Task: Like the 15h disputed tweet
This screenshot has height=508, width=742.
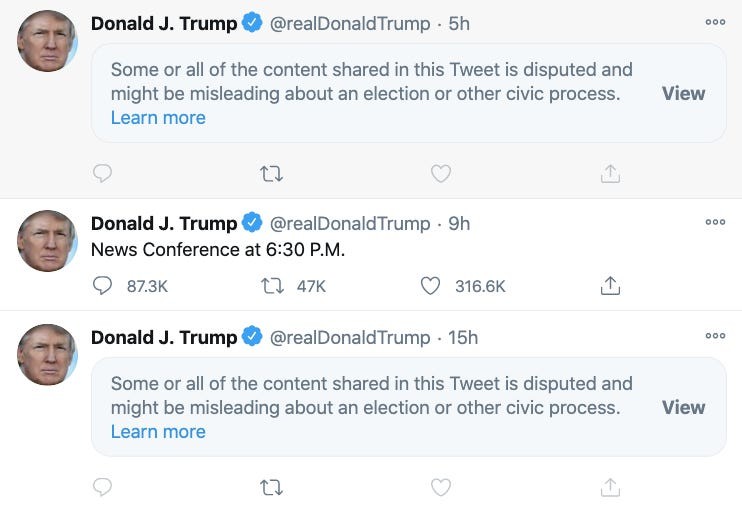Action: [x=440, y=488]
